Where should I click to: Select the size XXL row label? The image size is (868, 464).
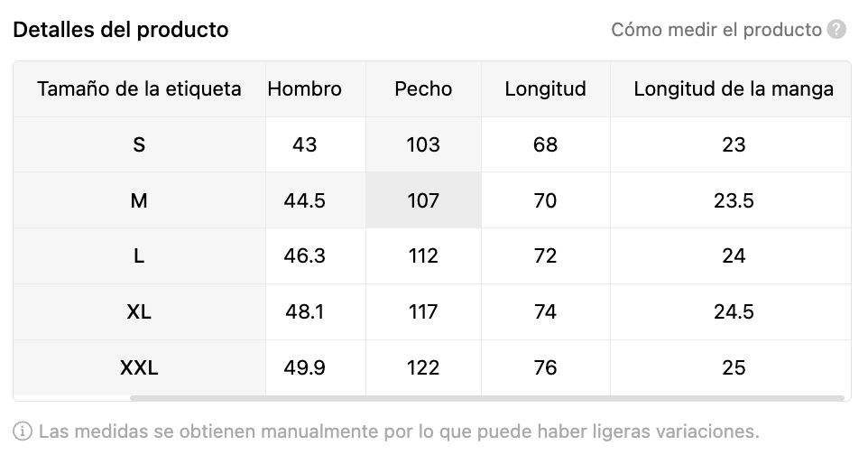click(139, 368)
